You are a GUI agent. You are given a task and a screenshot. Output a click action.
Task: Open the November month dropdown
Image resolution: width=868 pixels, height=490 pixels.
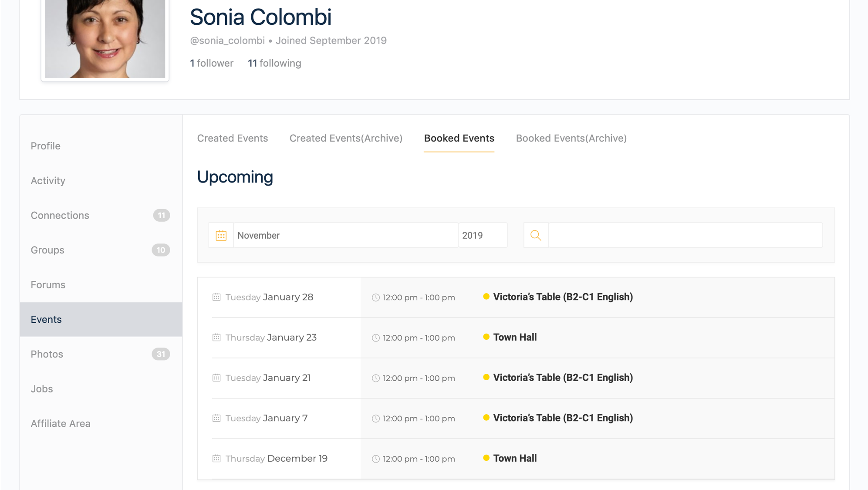[346, 236]
